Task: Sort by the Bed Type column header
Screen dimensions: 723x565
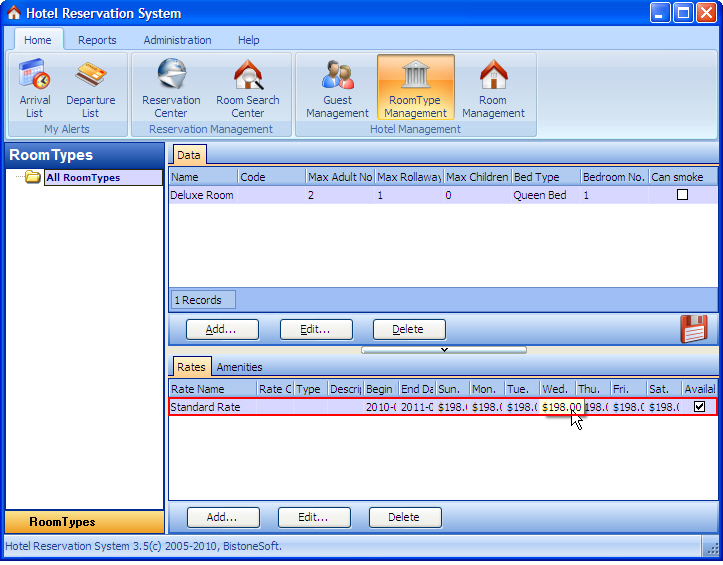Action: point(545,177)
